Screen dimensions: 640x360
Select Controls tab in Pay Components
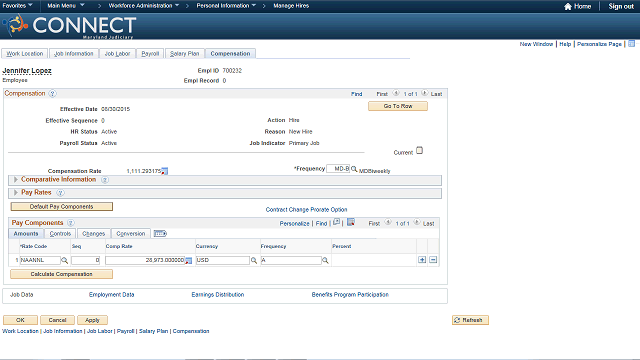[x=60, y=233]
